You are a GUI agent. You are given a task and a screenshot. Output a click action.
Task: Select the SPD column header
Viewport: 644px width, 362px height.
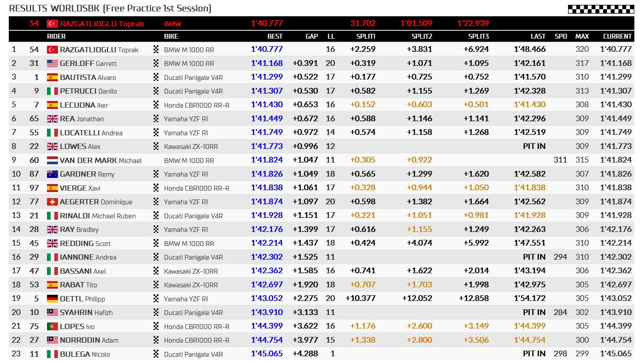pyautogui.click(x=561, y=36)
